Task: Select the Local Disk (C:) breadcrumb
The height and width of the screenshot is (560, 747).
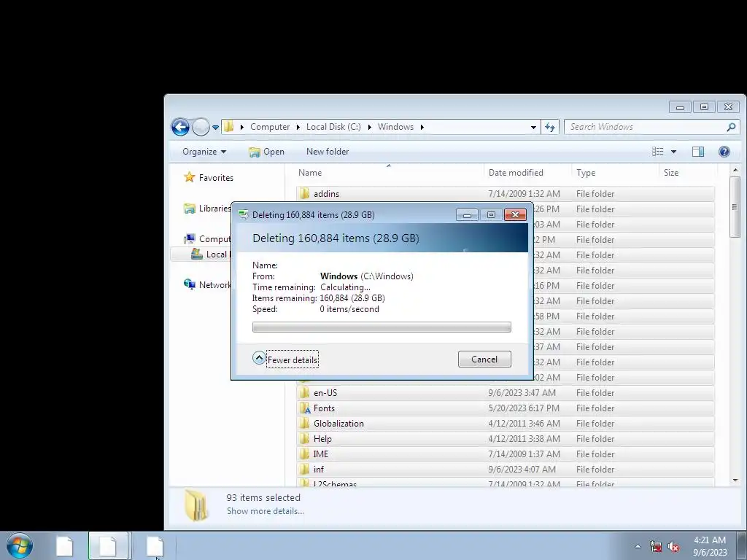Action: (x=333, y=127)
